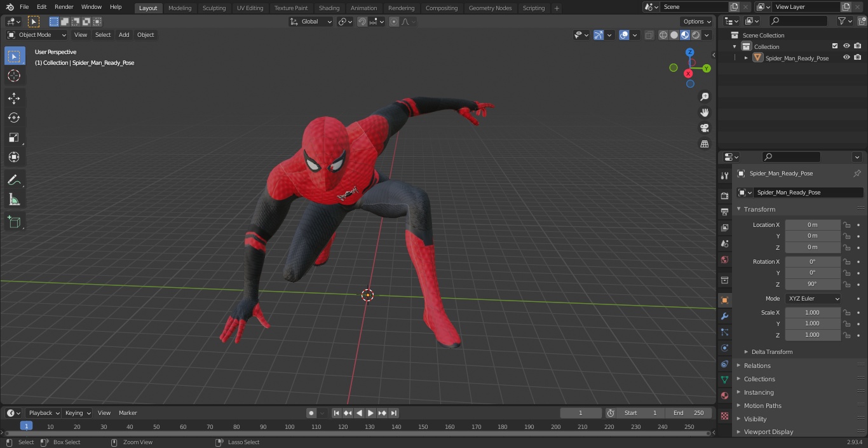This screenshot has width=868, height=448.
Task: Open the Render menu
Action: coord(64,7)
